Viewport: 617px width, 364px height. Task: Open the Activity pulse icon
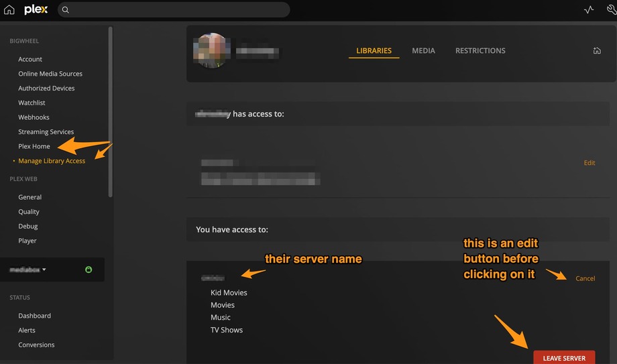(x=589, y=10)
